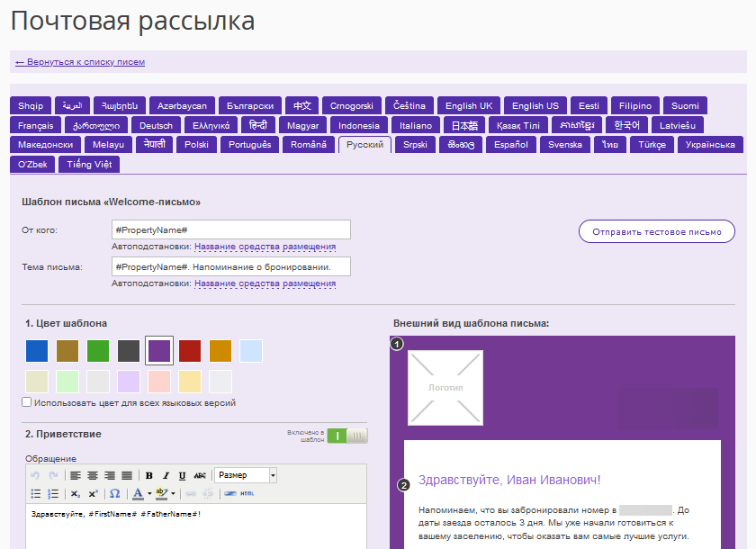Expand the text color picker arrow
Image resolution: width=756 pixels, height=549 pixels.
pos(149,493)
